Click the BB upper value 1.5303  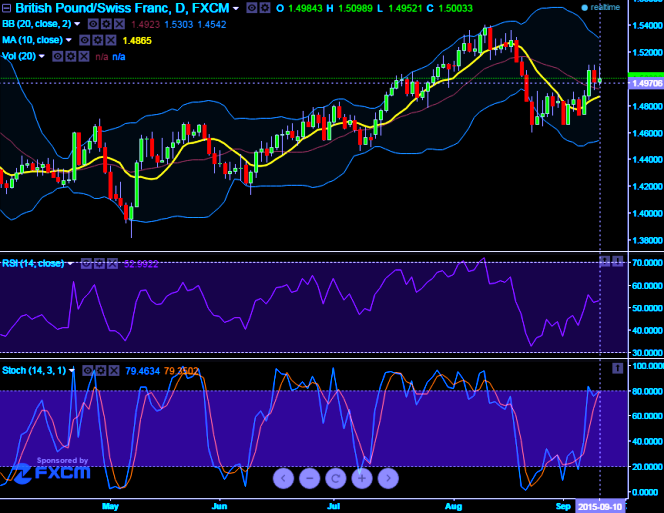[179, 25]
